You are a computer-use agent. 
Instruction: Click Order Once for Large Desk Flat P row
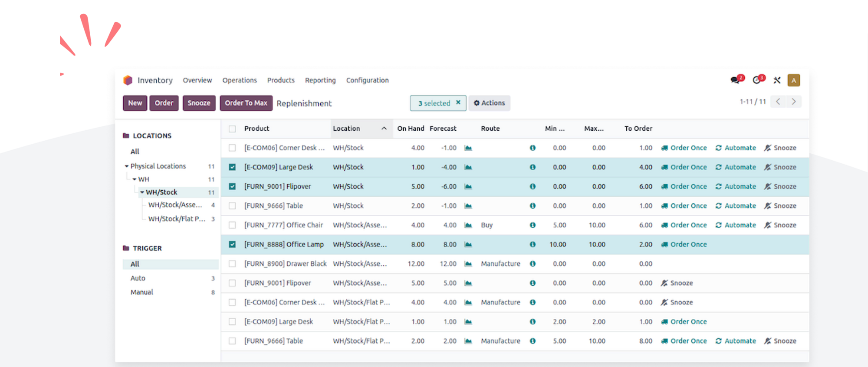(x=684, y=322)
